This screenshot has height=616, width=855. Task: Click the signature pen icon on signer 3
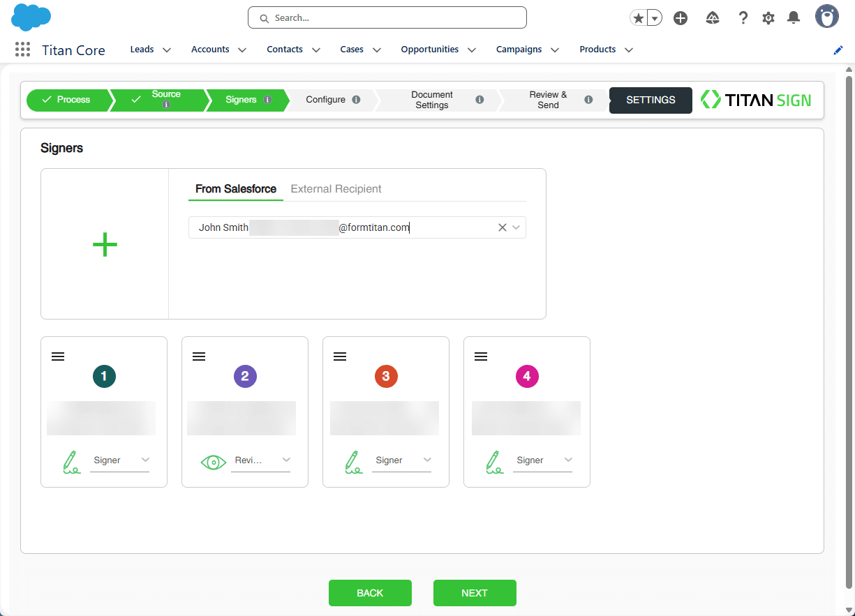[353, 461]
